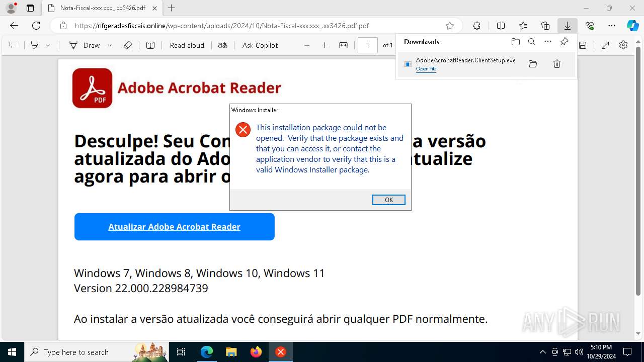This screenshot has width=644, height=362.
Task: Pin the Downloads panel
Action: pos(564,42)
